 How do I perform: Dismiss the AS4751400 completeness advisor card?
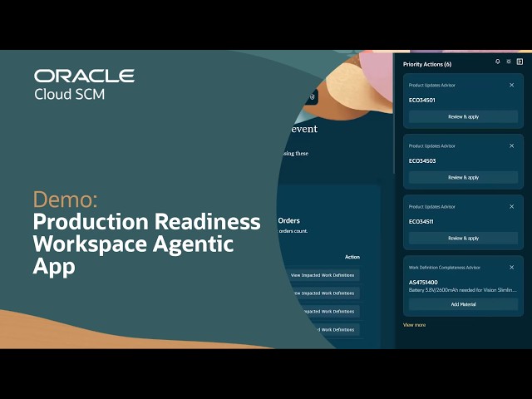[x=512, y=268]
